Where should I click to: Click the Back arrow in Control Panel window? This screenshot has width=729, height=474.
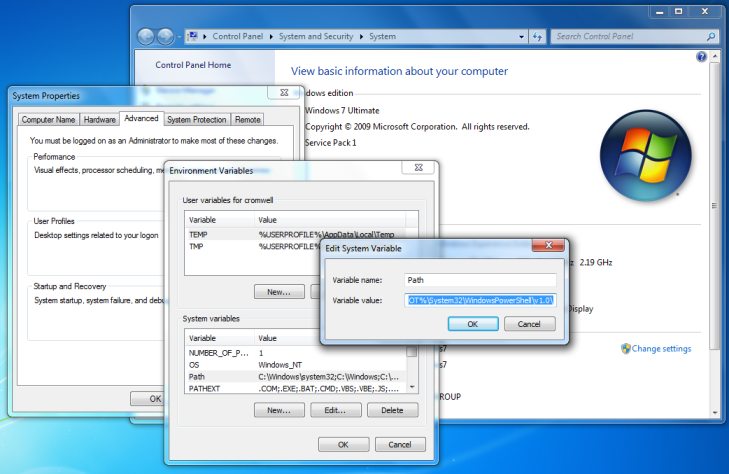point(146,36)
